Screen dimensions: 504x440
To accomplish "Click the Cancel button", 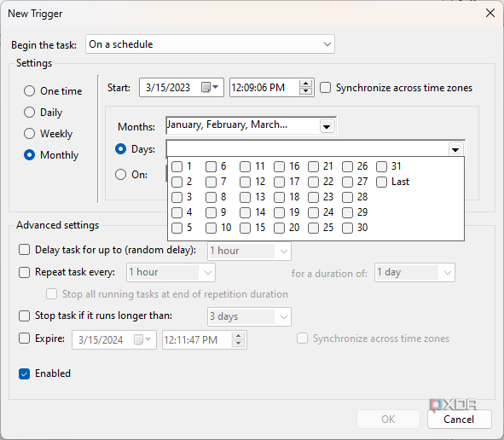I will [x=459, y=420].
